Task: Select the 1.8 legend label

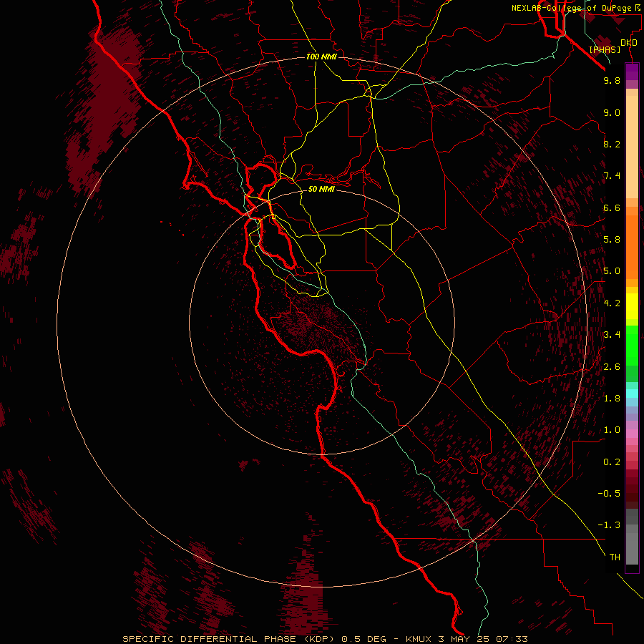Action: pos(612,399)
